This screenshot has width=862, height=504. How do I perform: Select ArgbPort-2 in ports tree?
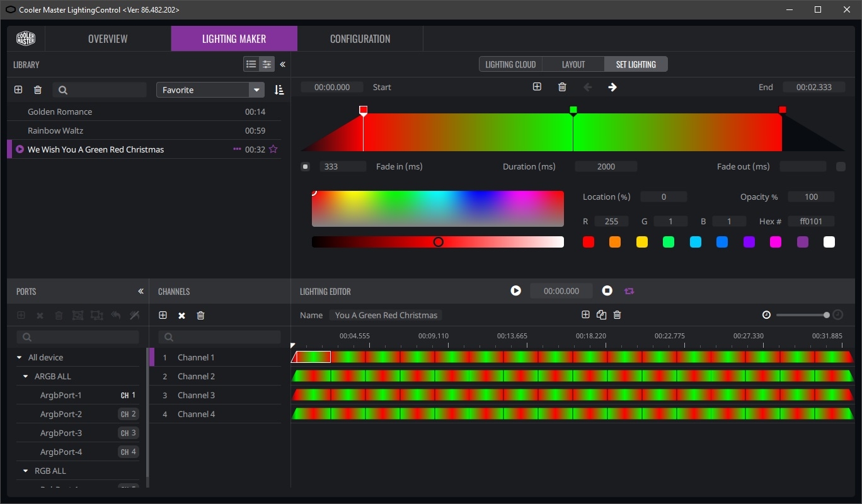click(x=61, y=414)
